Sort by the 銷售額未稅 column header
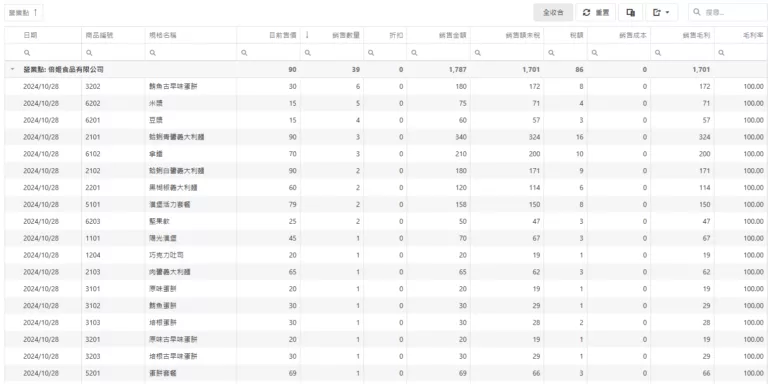This screenshot has width=768, height=384. (523, 35)
